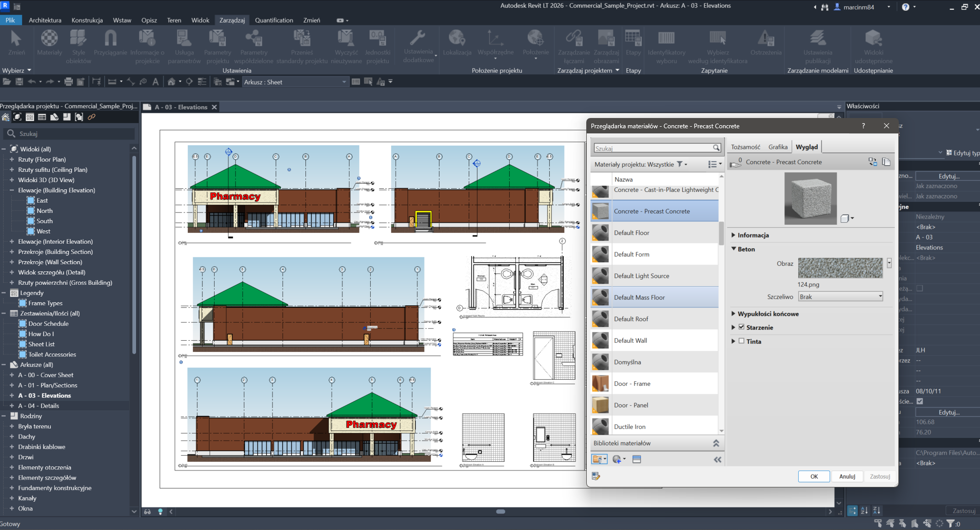Expand the Informacja section

734,235
